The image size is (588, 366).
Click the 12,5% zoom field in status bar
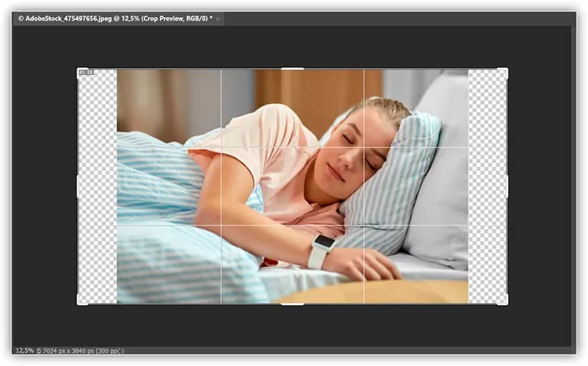point(24,350)
